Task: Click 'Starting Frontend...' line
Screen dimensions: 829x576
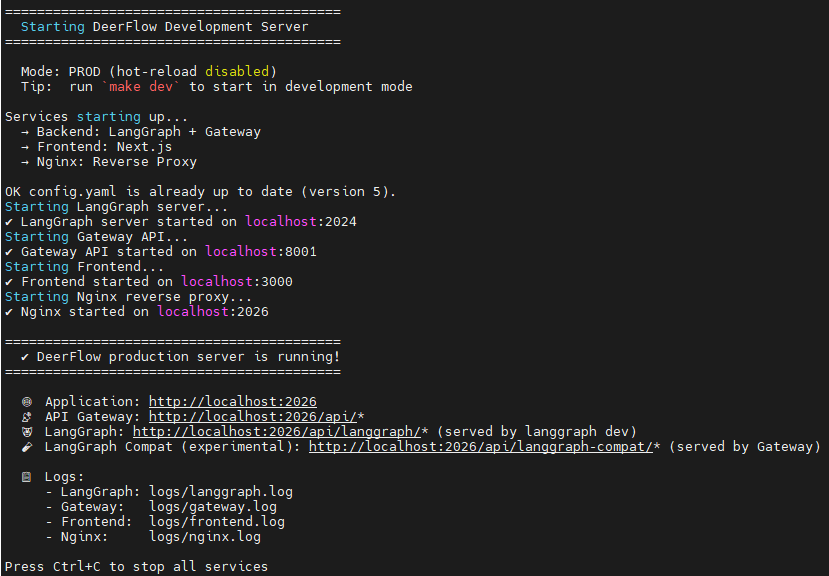Action: 84,267
